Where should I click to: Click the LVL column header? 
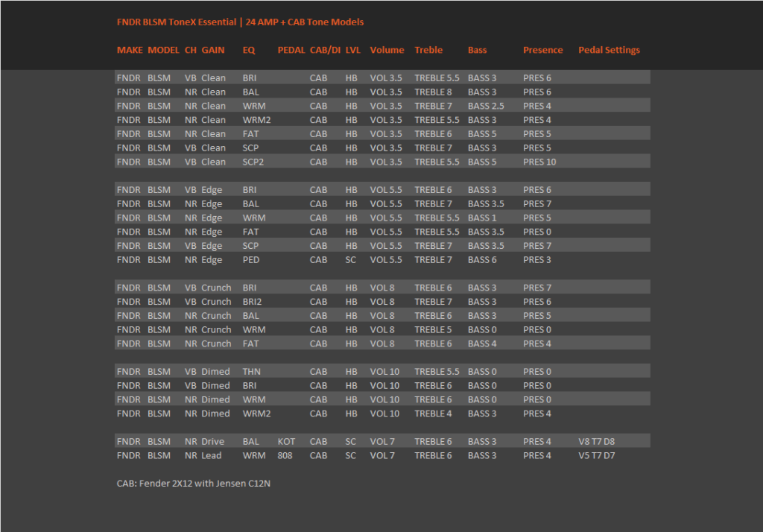(352, 50)
